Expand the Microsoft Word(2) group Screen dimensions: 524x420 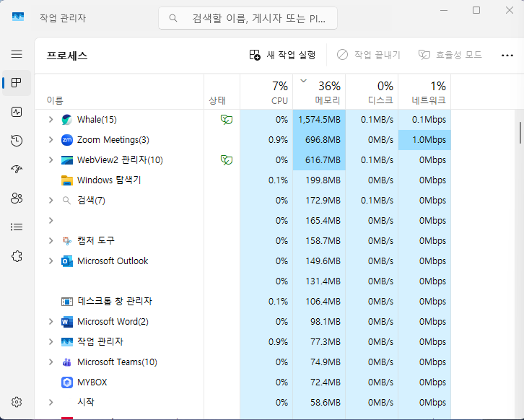51,321
